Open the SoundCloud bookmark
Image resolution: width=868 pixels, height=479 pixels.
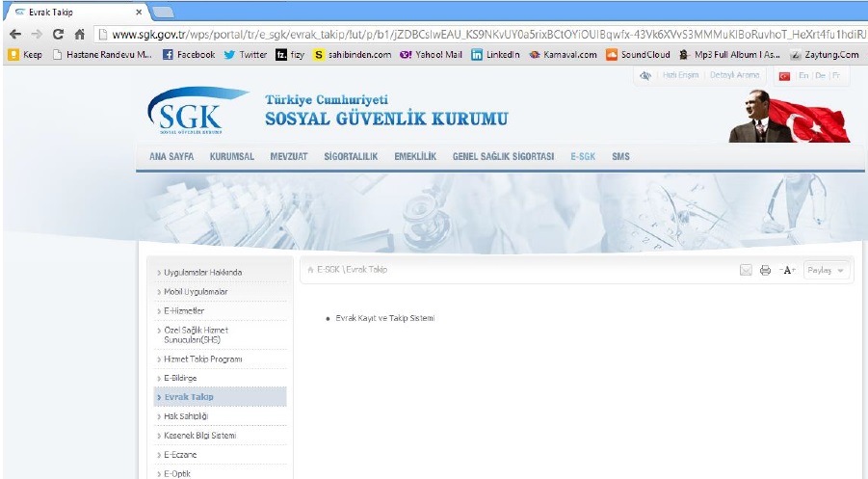tap(639, 54)
